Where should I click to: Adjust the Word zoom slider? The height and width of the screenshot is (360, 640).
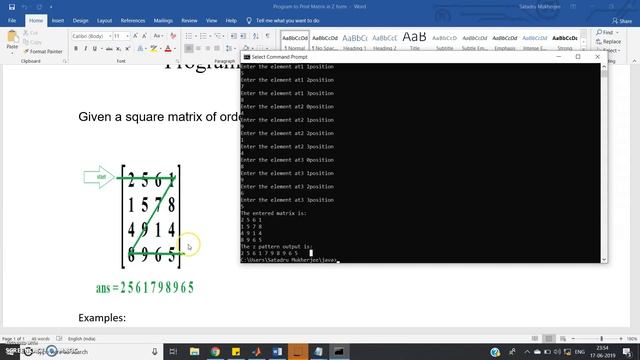601,339
